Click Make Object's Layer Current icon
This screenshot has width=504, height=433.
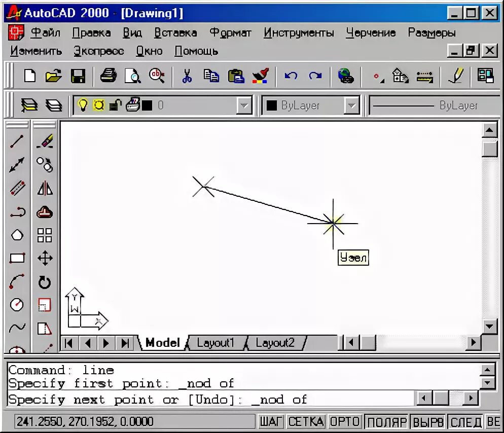pyautogui.click(x=29, y=105)
